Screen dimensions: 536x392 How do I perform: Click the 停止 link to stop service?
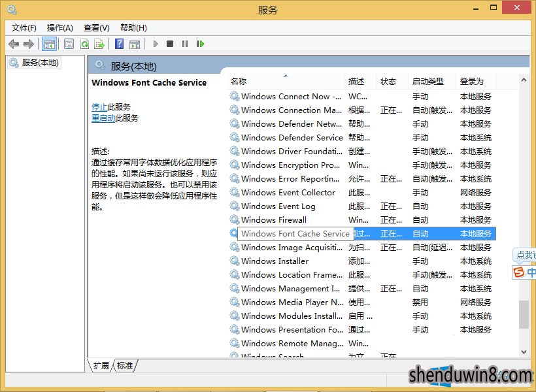(x=99, y=107)
